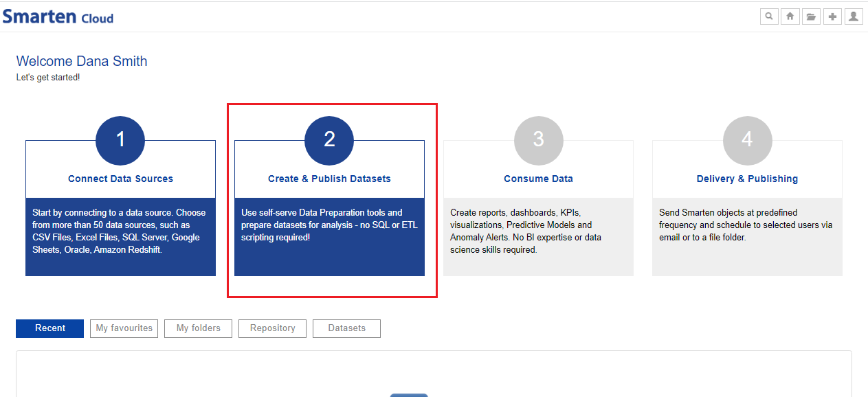Open Consume Data heading
This screenshot has height=397, width=868.
click(538, 179)
